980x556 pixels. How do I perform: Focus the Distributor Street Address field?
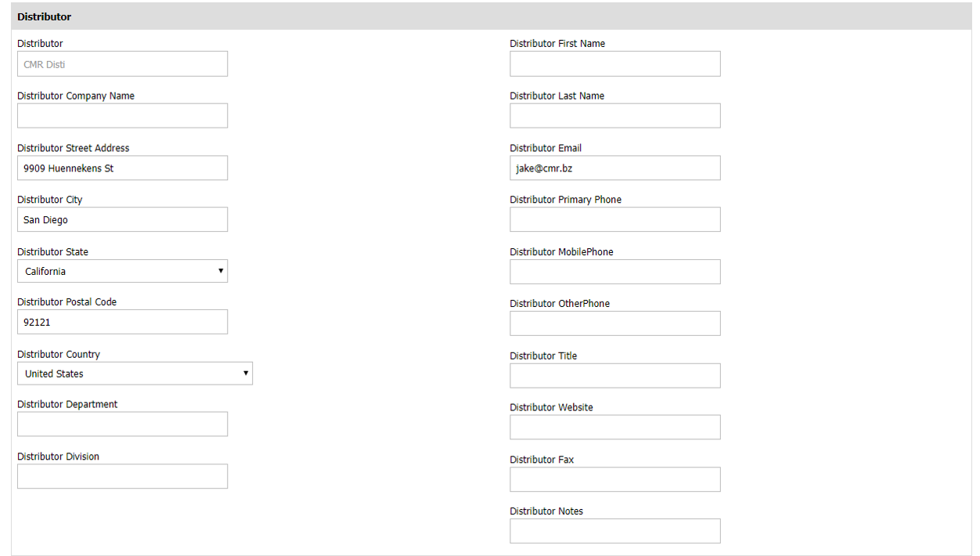point(122,168)
